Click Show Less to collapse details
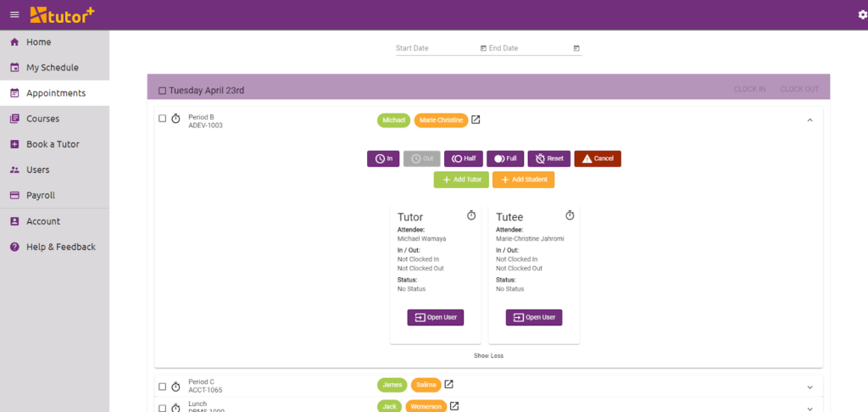Viewport: 868px width, 412px height. tap(488, 355)
